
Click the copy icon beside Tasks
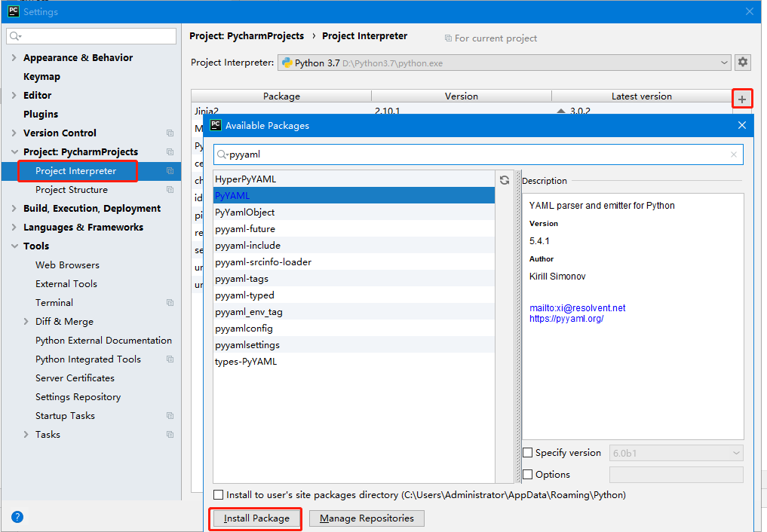(170, 434)
